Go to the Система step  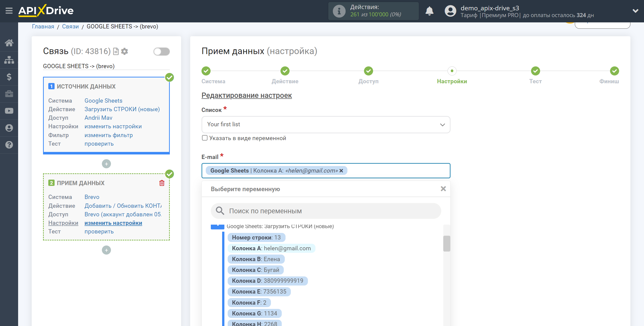coord(206,71)
